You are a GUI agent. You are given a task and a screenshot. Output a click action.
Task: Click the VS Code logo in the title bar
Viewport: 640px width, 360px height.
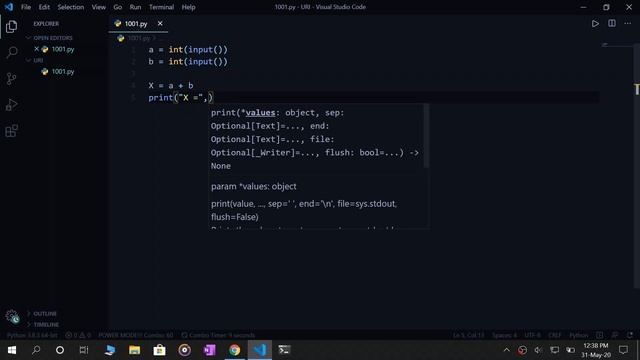[9, 7]
